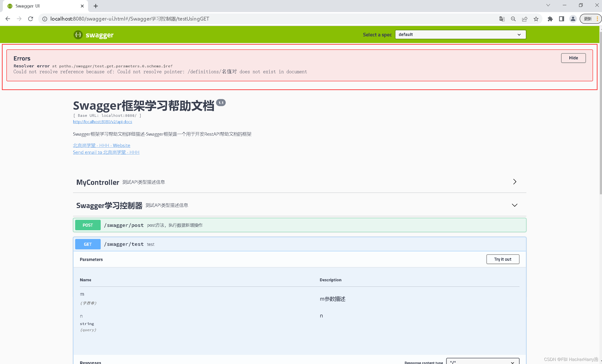Click the Try it out button

pos(503,259)
